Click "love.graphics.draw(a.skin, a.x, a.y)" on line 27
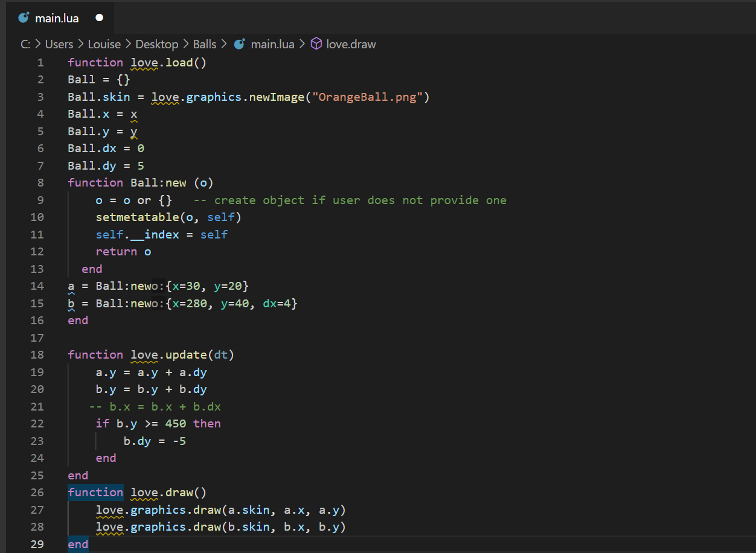 tap(221, 510)
